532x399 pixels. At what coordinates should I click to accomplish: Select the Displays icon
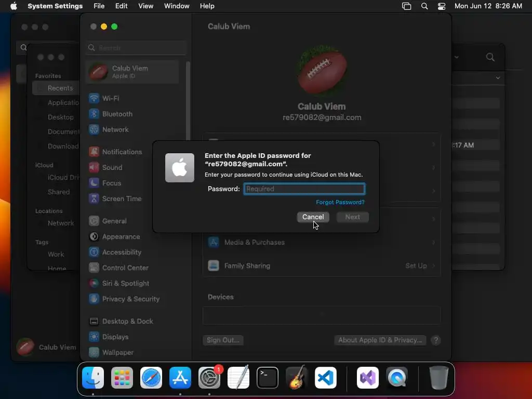(x=94, y=337)
